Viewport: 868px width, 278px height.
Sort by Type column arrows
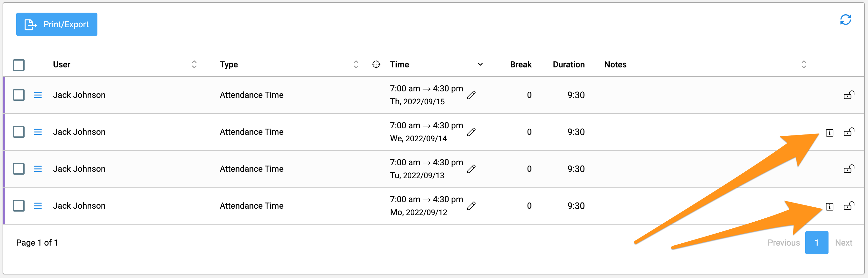[356, 64]
